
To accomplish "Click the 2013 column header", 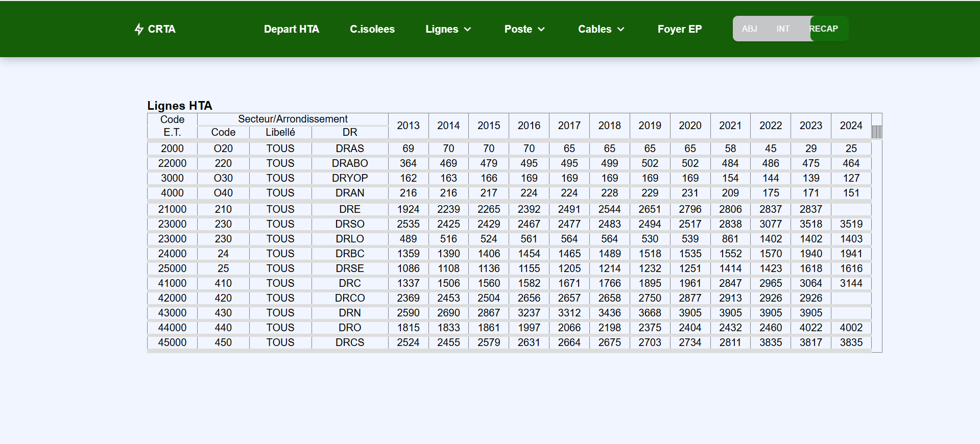I will (408, 126).
